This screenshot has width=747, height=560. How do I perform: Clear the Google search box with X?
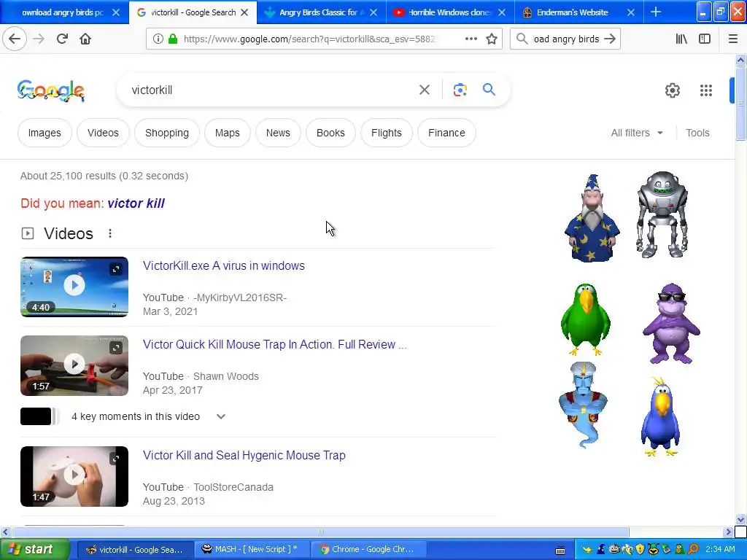pos(424,90)
